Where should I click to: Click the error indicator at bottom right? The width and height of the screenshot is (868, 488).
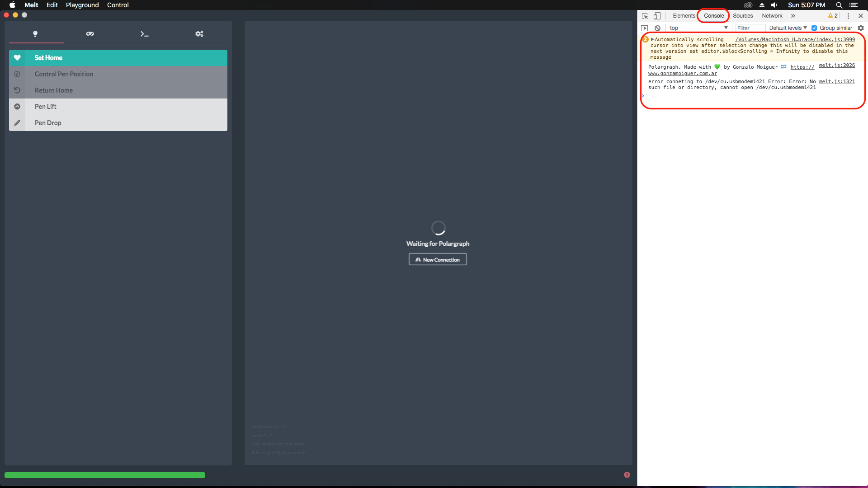pos(627,474)
